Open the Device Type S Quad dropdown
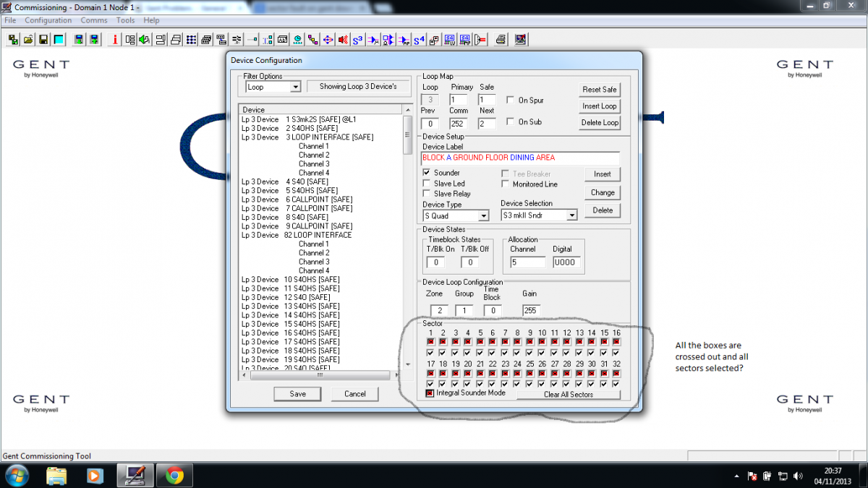 (484, 215)
